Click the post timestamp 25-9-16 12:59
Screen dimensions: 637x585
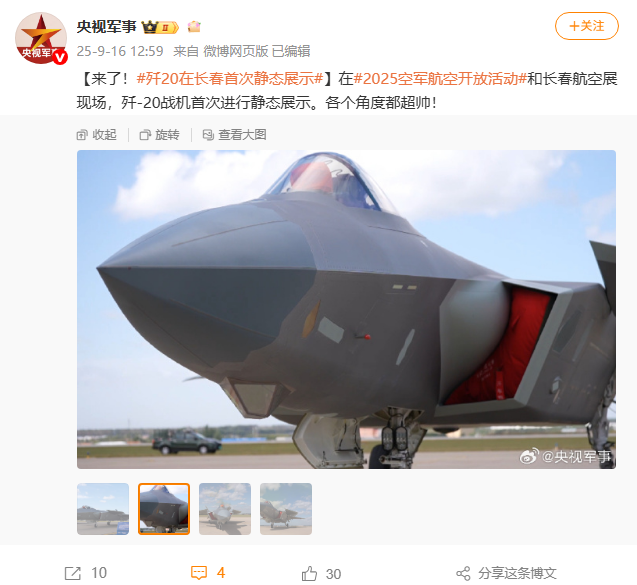pos(120,51)
